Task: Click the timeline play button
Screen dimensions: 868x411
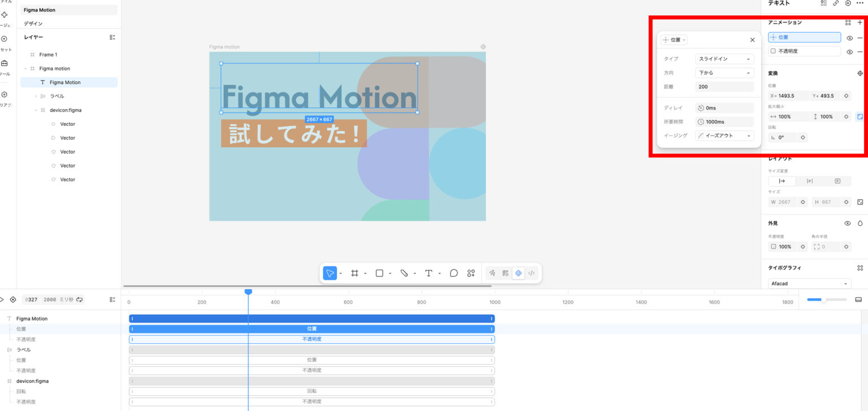Action: pyautogui.click(x=2, y=299)
